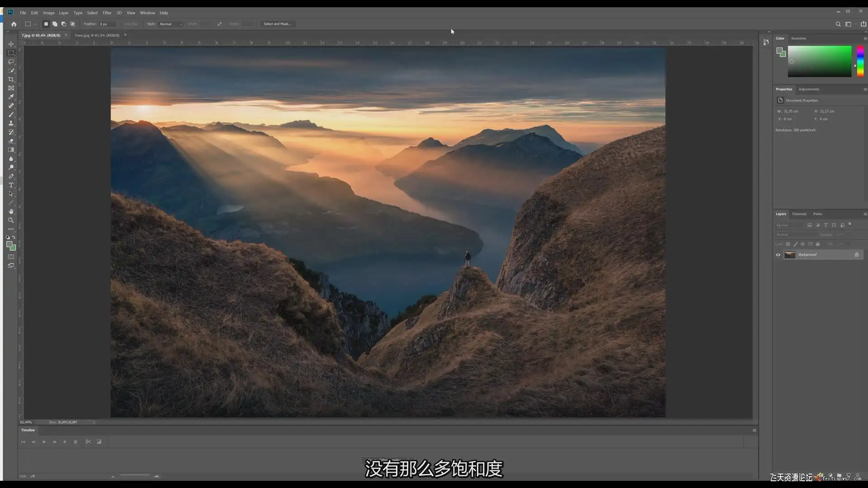Select the Move tool
Viewport: 868px width, 488px height.
coord(11,44)
